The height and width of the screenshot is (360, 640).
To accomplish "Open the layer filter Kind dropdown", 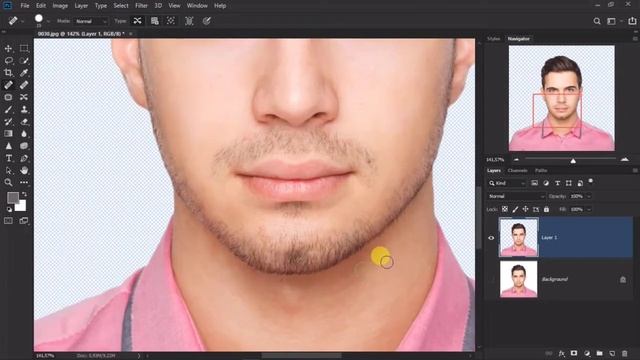I will point(507,183).
